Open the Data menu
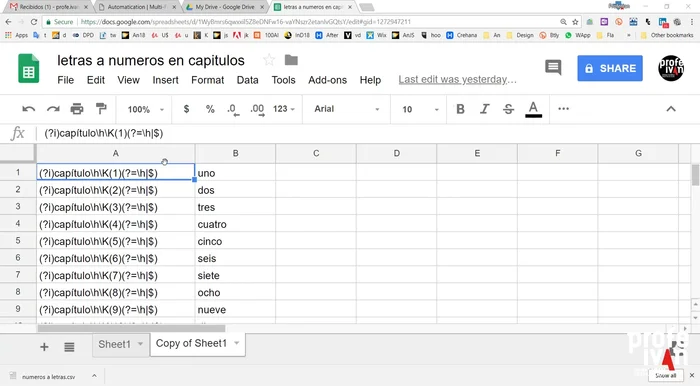 [247, 80]
